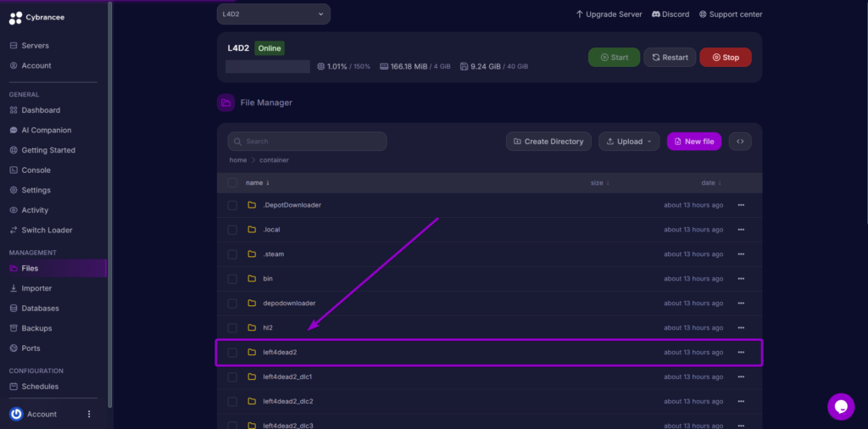
Task: Open options menu for left4dead2_dlc2 row
Action: 741,401
